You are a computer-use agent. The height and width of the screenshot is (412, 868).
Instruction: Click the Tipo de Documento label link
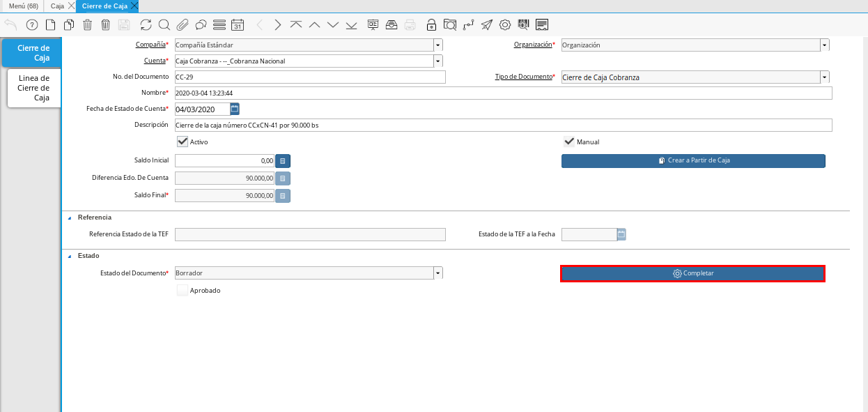[523, 77]
